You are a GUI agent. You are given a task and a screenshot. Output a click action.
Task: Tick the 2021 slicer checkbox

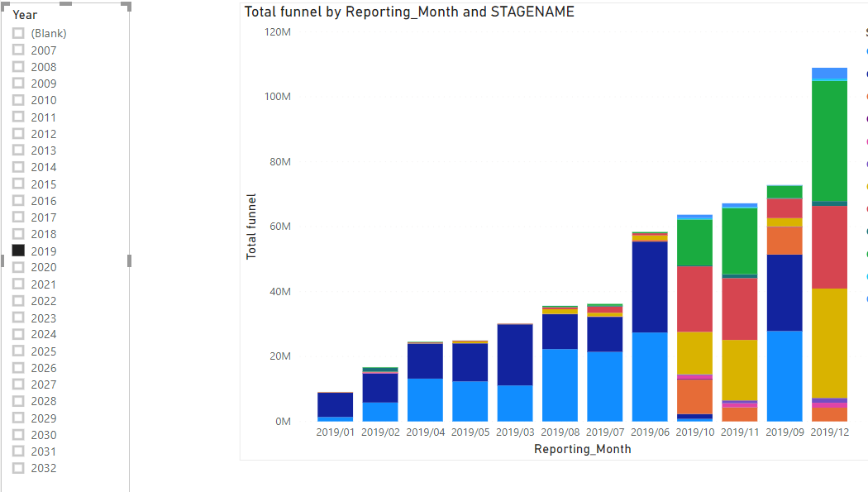click(x=18, y=284)
